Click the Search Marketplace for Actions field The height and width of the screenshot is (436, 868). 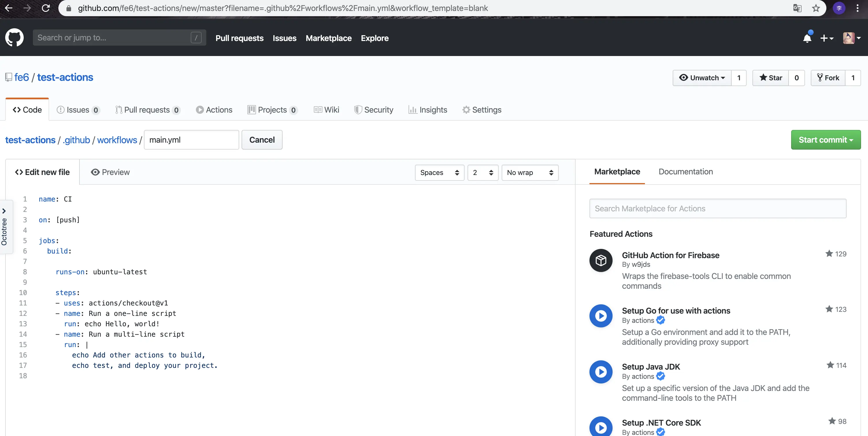pos(718,208)
